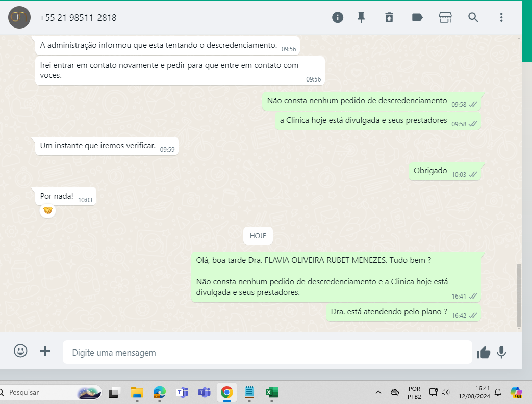Click 09:58 message 'Não consta nenhum pedido de descredenciamento'
The height and width of the screenshot is (404, 532).
pyautogui.click(x=371, y=101)
